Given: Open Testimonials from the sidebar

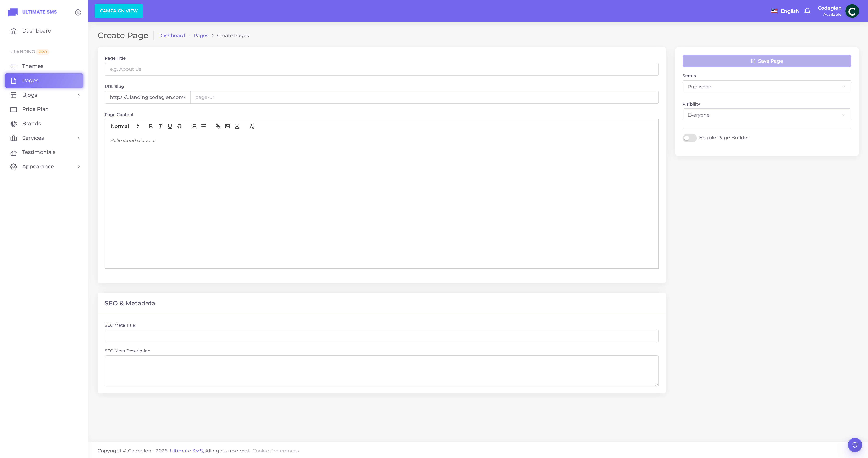Looking at the screenshot, I should point(44,152).
